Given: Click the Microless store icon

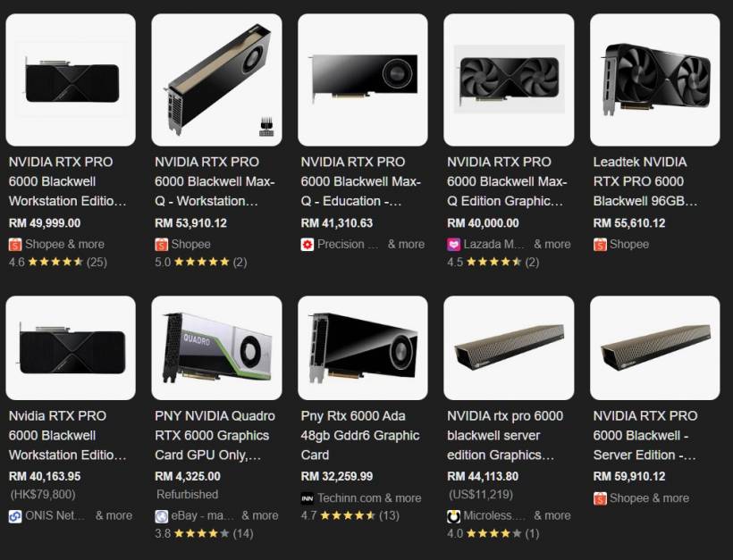Looking at the screenshot, I should [x=453, y=516].
